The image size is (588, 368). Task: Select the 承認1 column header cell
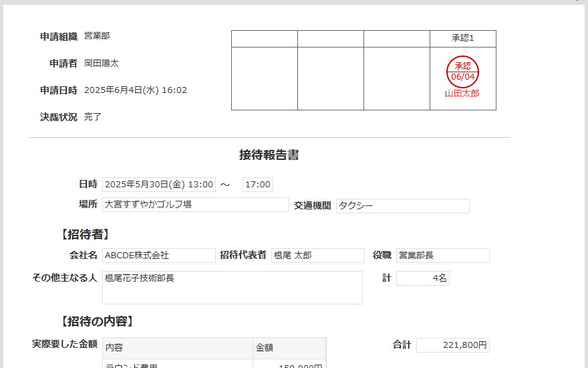(462, 39)
